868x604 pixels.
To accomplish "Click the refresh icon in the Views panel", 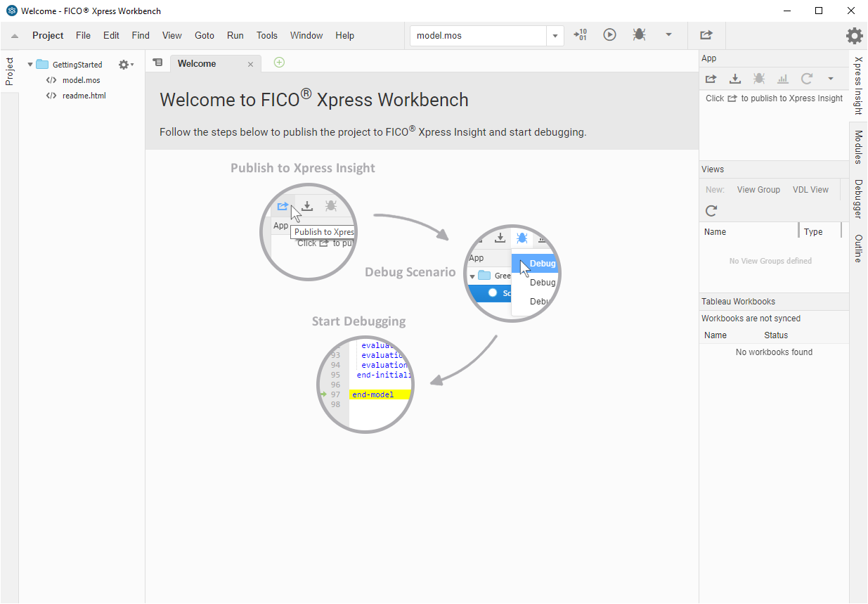I will (711, 210).
